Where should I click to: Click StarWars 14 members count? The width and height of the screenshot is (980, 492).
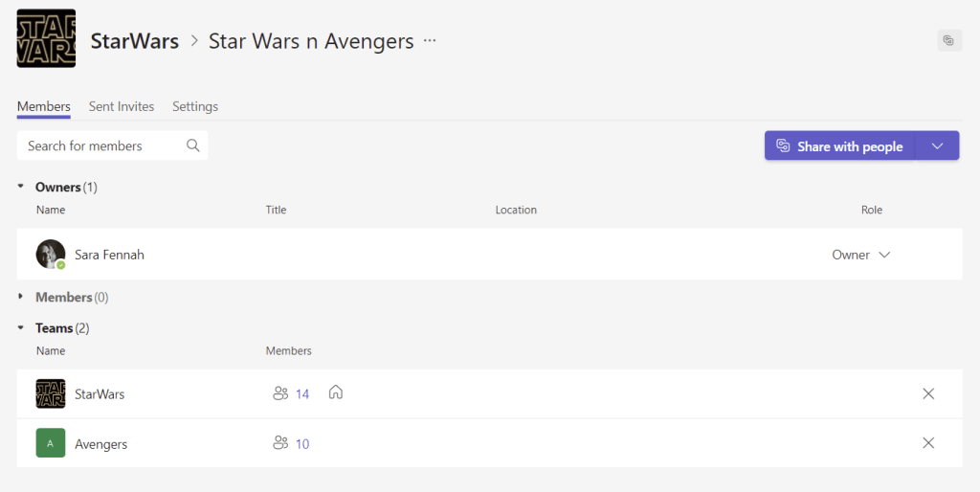click(292, 393)
